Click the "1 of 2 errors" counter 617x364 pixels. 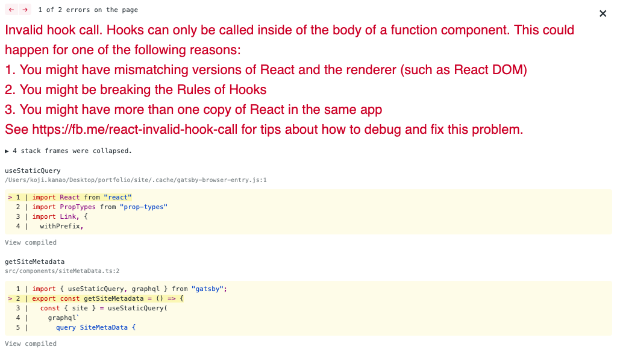tap(88, 10)
